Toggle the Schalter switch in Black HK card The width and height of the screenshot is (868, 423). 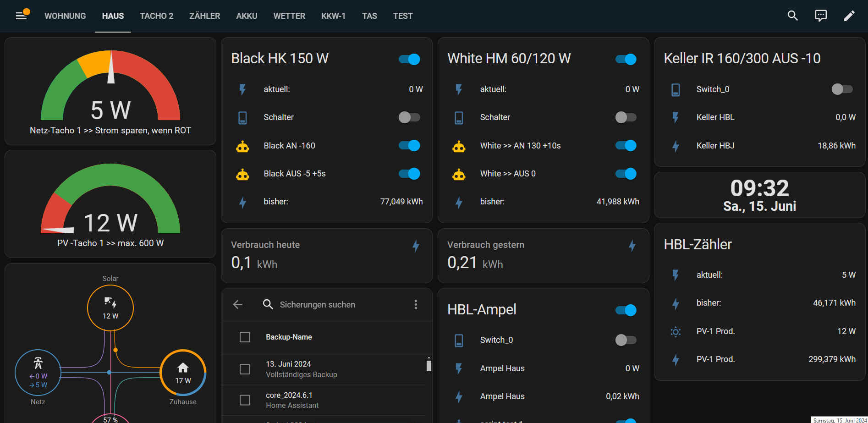pos(409,117)
